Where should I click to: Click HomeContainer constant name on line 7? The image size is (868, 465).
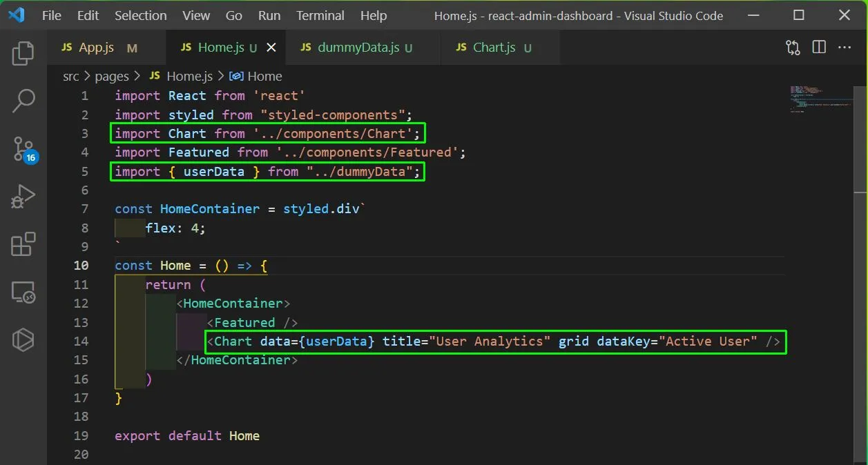210,208
